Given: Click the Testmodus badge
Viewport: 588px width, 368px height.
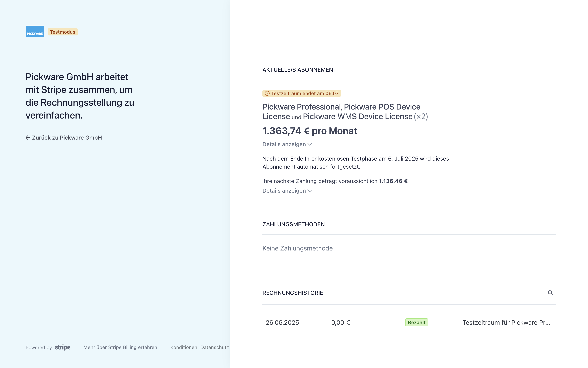Looking at the screenshot, I should point(62,32).
